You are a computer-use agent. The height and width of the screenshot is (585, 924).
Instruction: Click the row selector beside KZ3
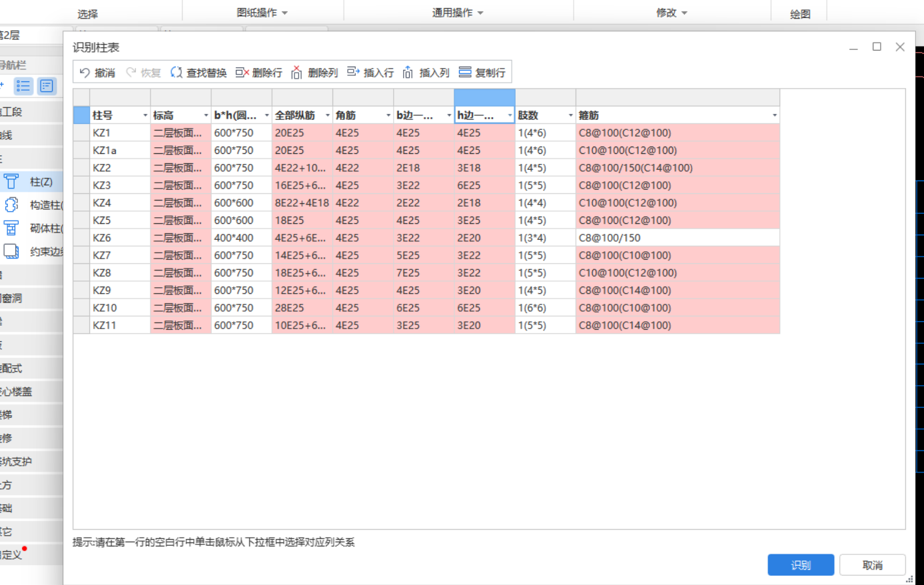(x=81, y=185)
